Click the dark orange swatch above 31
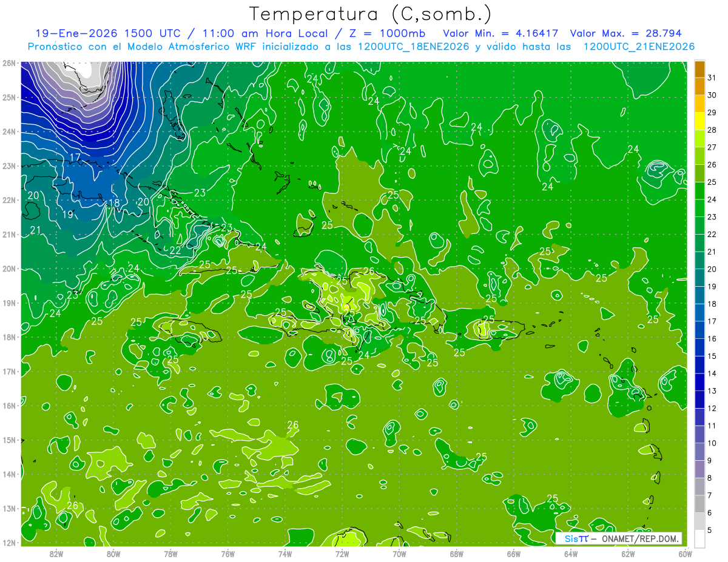728x562 pixels. click(x=699, y=69)
